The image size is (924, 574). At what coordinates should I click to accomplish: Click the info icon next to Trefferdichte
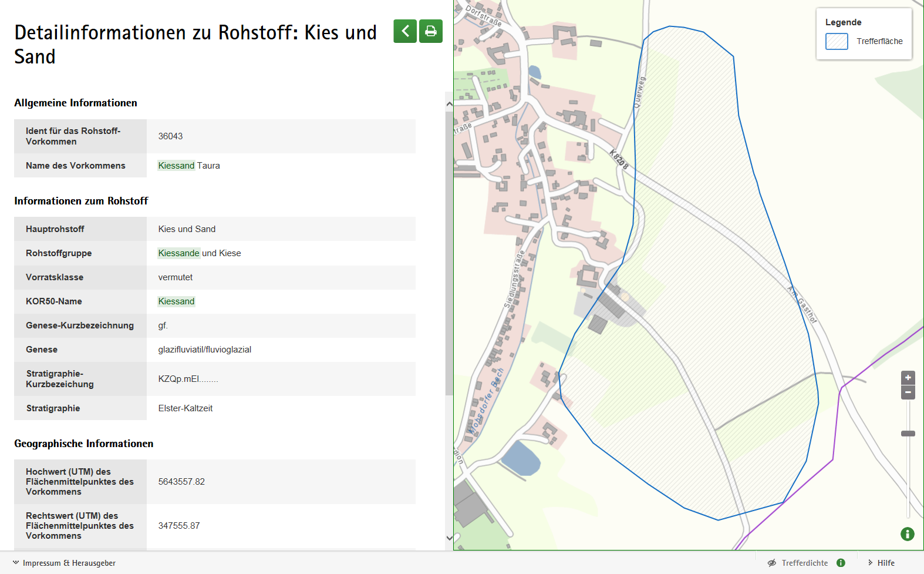tap(841, 563)
